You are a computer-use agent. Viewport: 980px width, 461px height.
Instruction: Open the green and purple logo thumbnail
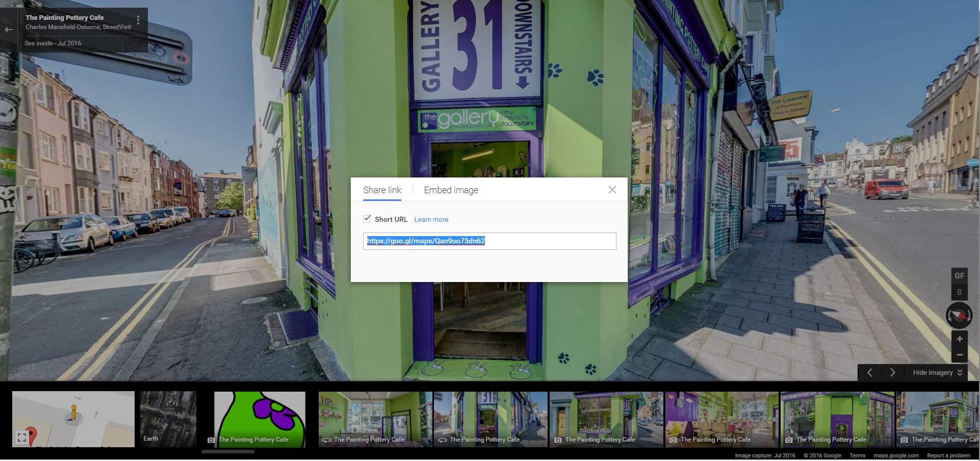[x=260, y=419]
